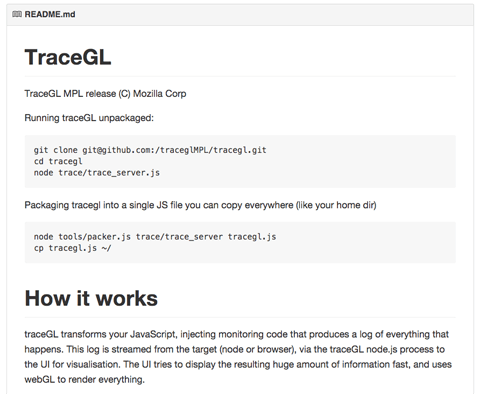Click the node trace/trace_server.js line
Viewport: 480px width, 394px height.
point(97,173)
